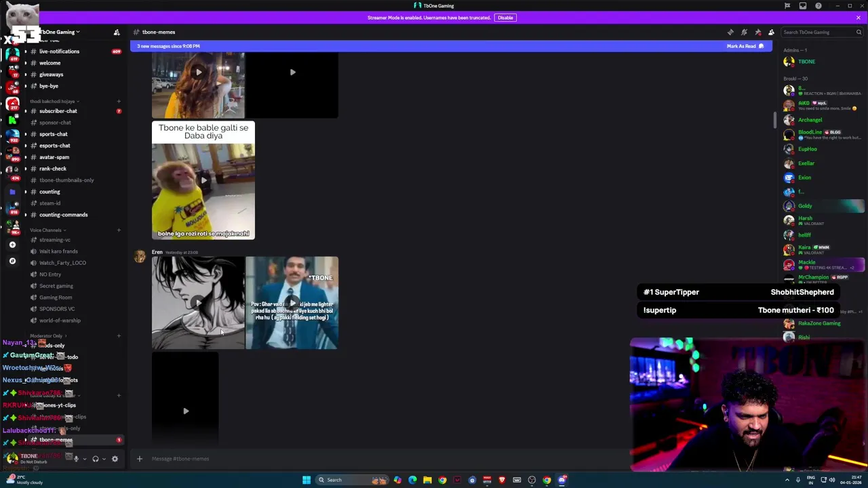This screenshot has height=488, width=868.
Task: Open Kaira member in member list
Action: (821, 249)
